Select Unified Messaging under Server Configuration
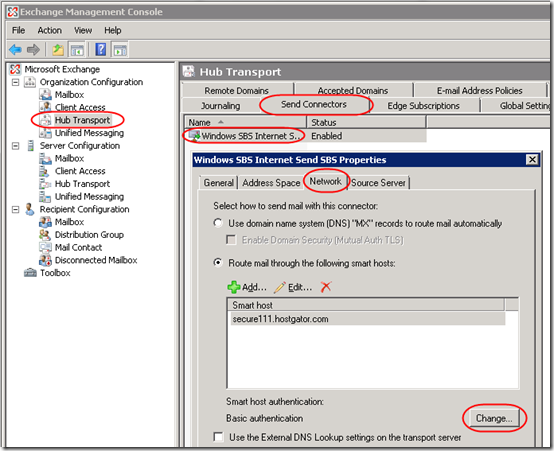The width and height of the screenshot is (554, 451). [x=89, y=197]
